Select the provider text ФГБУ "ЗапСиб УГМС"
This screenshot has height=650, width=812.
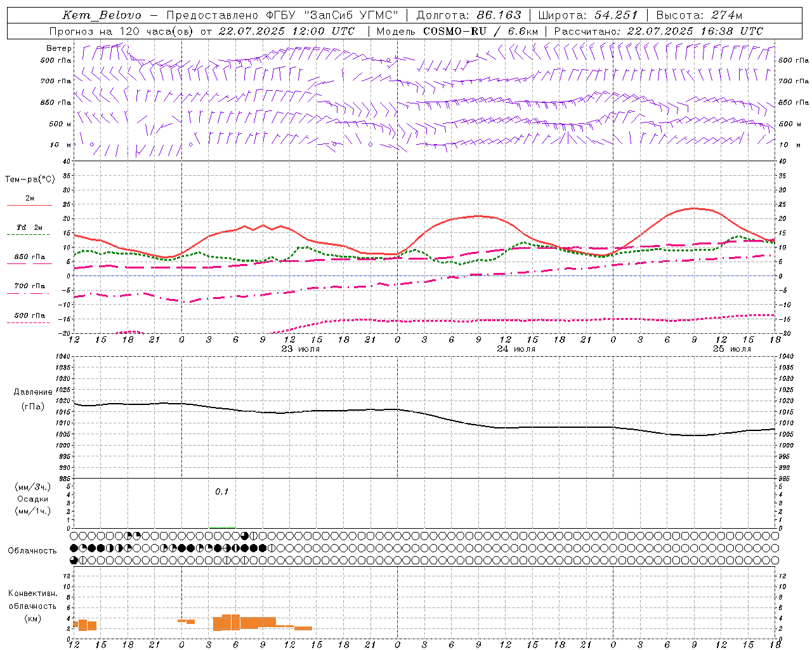click(x=332, y=15)
